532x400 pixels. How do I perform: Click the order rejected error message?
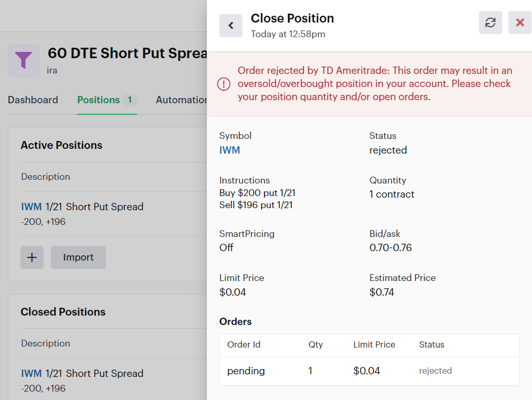pyautogui.click(x=375, y=84)
